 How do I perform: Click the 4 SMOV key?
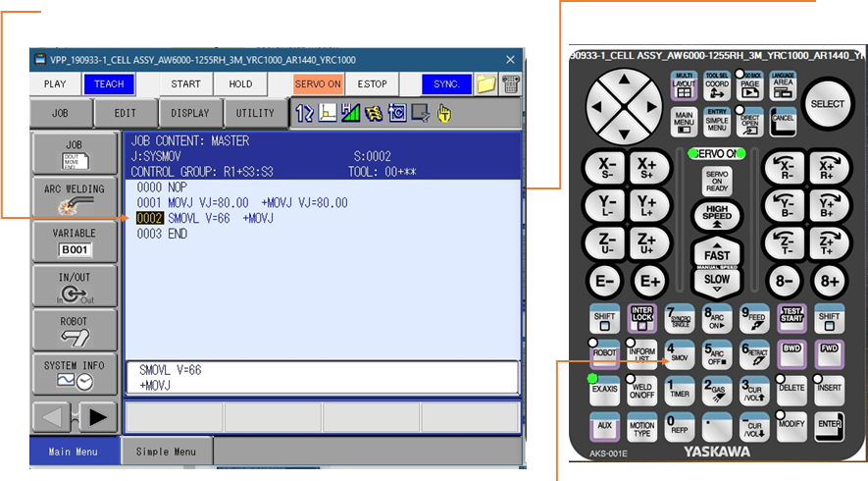pyautogui.click(x=680, y=354)
